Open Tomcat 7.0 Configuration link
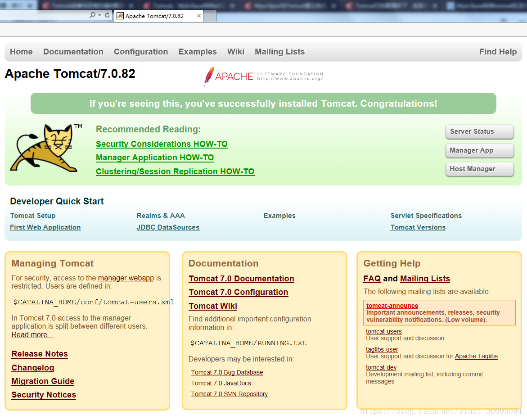The image size is (527, 420). 238,292
